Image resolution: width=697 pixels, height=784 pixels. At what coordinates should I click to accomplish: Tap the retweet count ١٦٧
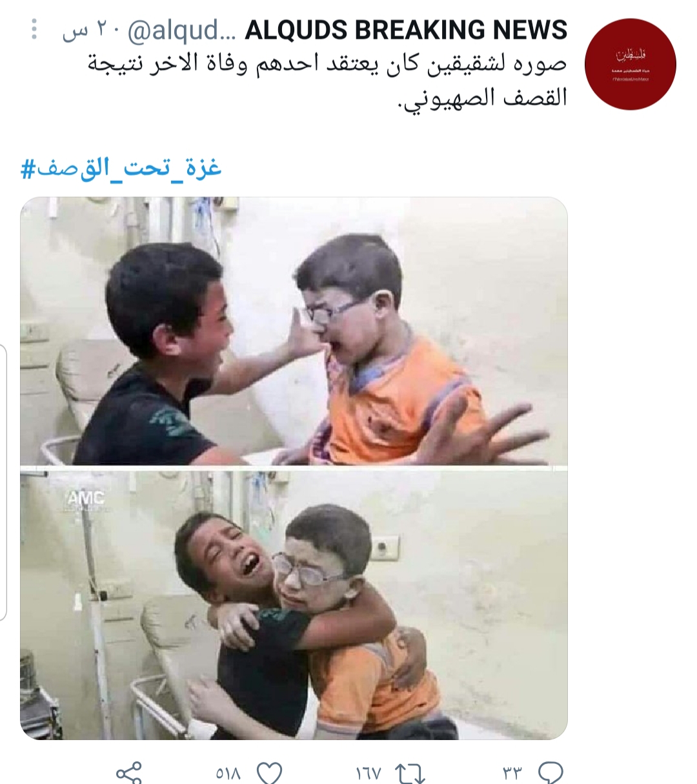tap(368, 773)
